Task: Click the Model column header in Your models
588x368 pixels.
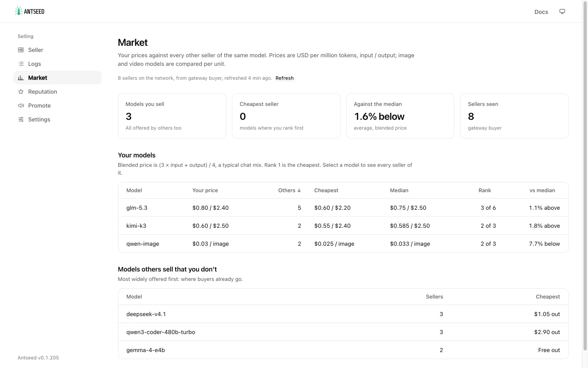Action: (x=134, y=191)
